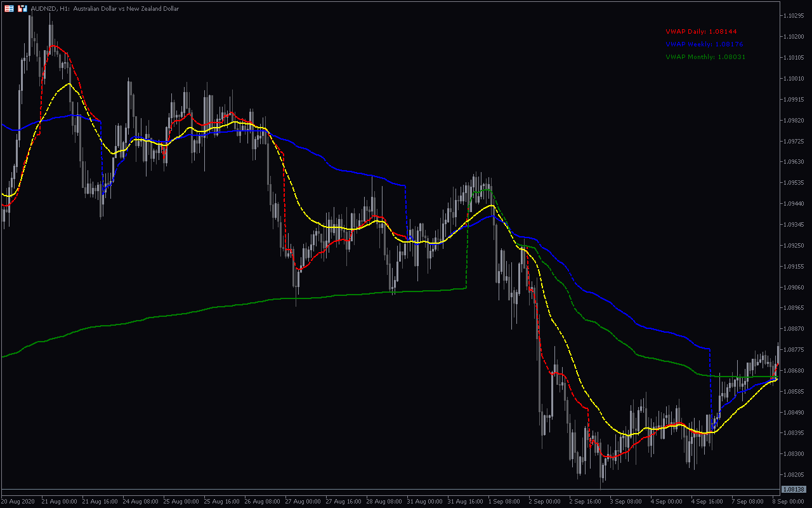Click price scale value 1.09250
Screen dimensions: 812x508
click(796, 246)
